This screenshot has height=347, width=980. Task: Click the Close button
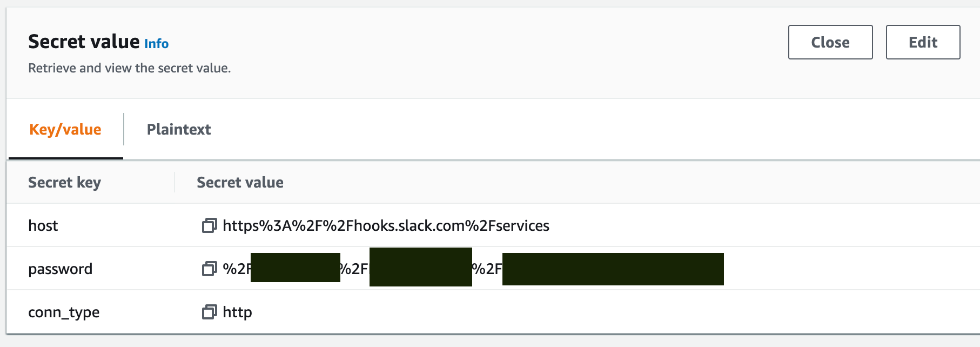(830, 42)
